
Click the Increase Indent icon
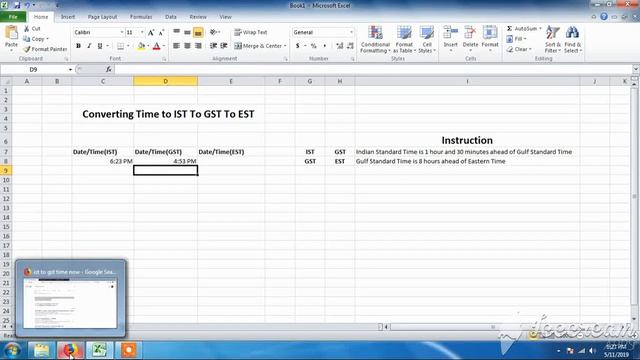224,46
